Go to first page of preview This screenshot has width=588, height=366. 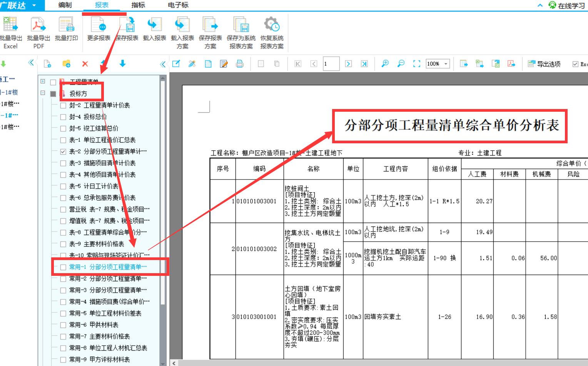(297, 64)
